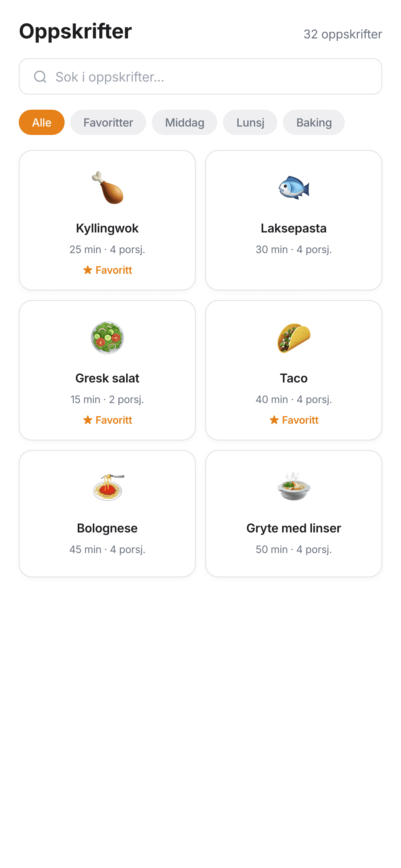
Task: Tap the steaming pot stew icon
Action: pos(294,487)
